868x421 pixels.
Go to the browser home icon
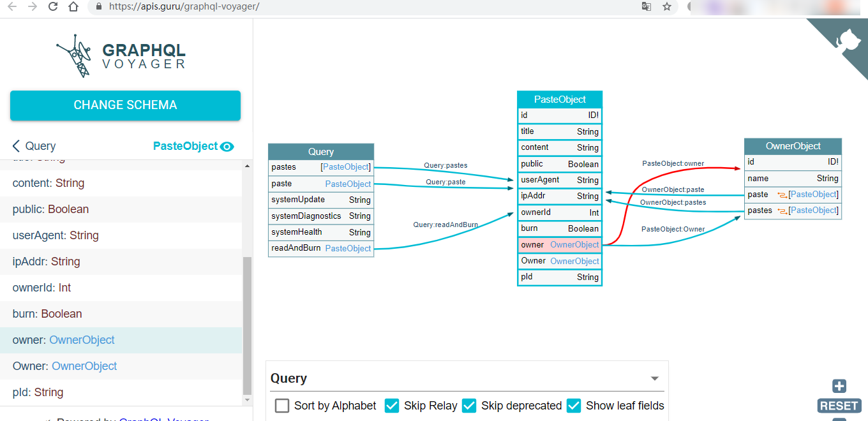click(73, 7)
